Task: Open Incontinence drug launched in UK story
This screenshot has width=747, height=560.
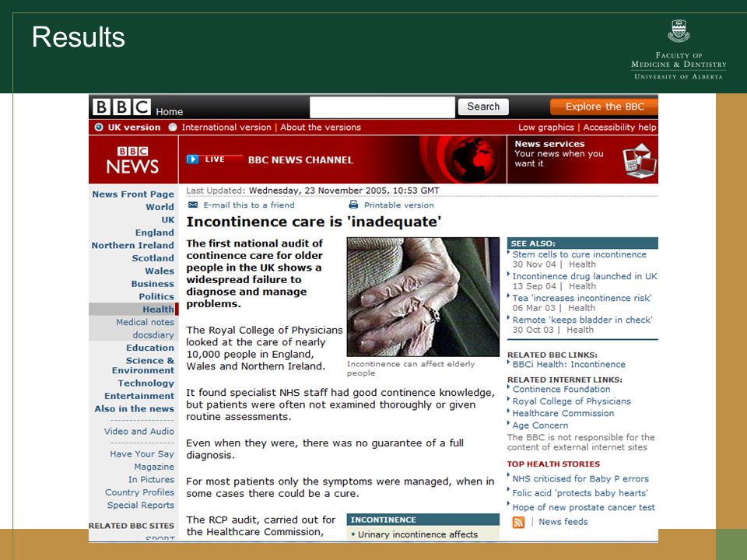Action: [x=584, y=276]
